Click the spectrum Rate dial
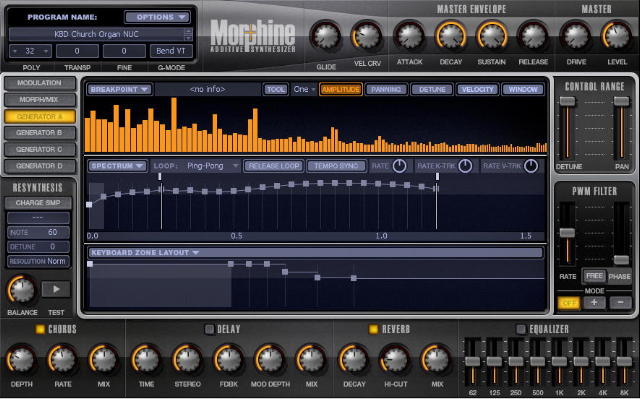 tap(399, 166)
